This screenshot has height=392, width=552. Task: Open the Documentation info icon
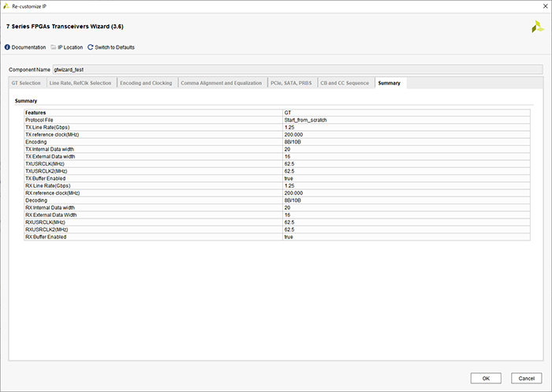pos(7,47)
